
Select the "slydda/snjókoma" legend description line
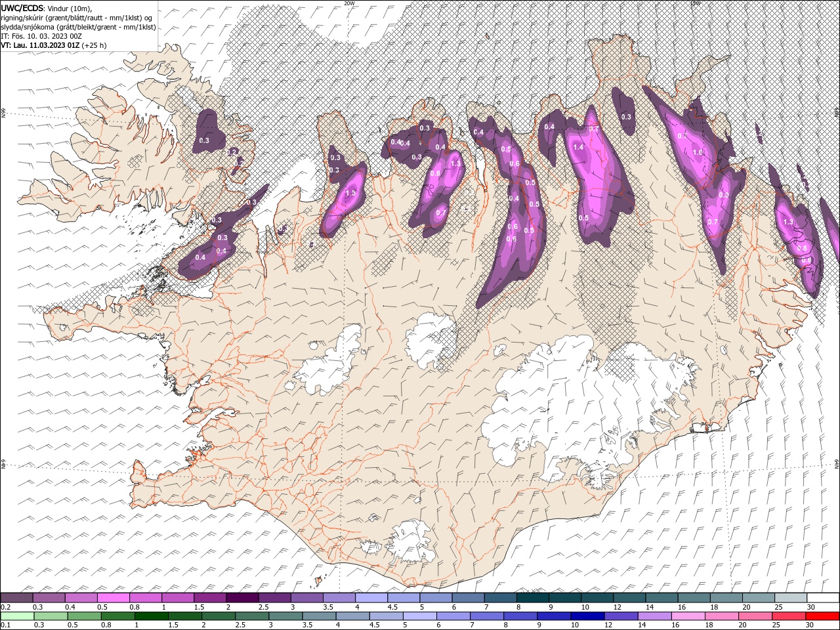[78, 27]
